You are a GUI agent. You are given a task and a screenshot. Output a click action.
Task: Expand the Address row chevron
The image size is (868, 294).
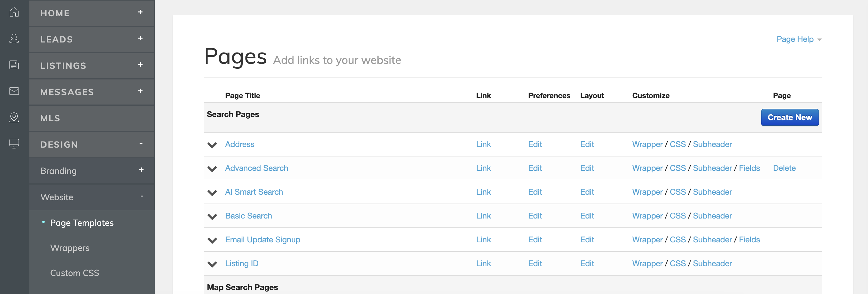pos(212,145)
